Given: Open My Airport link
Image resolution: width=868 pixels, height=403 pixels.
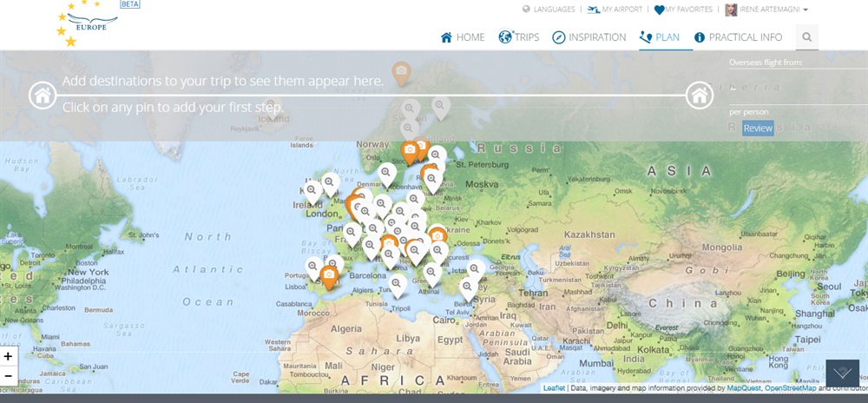Looking at the screenshot, I should click(x=615, y=10).
